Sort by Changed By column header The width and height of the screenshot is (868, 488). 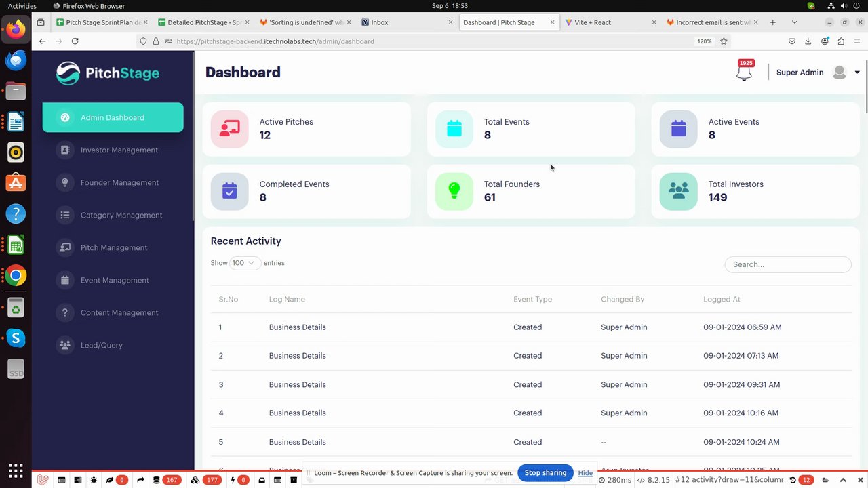coord(623,299)
